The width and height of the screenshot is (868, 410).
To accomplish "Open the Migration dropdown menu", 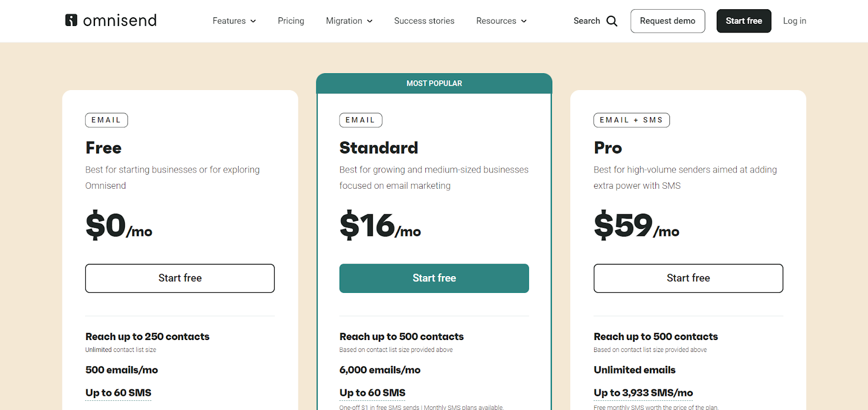I will (349, 21).
